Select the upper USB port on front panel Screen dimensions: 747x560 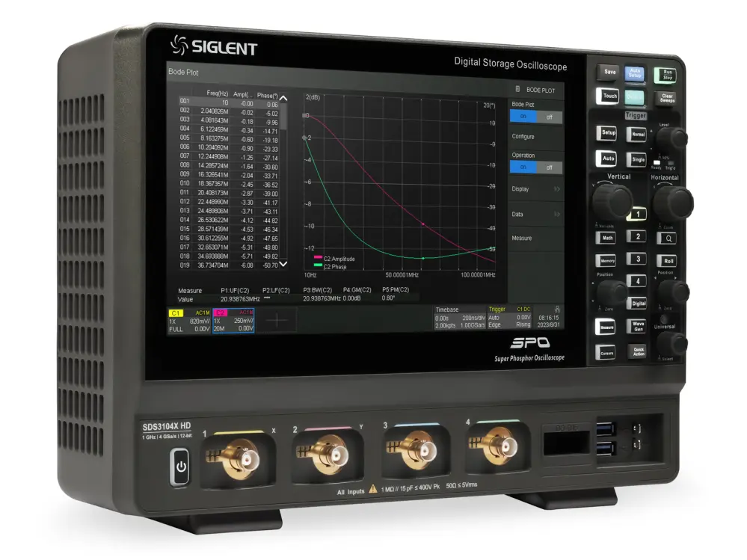[606, 429]
